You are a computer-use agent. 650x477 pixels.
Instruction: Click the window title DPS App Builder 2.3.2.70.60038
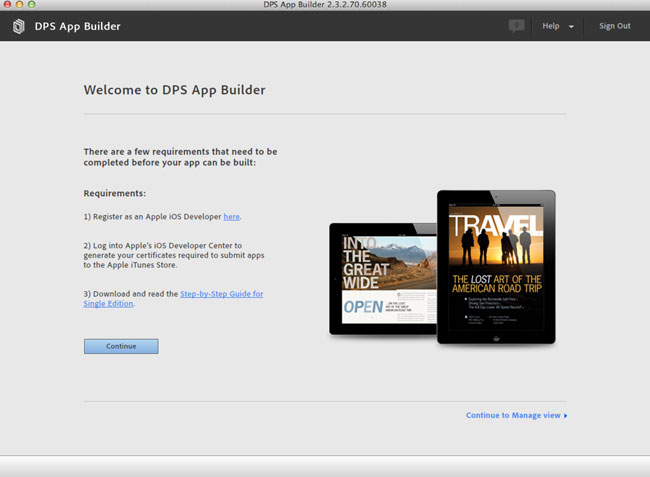(325, 5)
